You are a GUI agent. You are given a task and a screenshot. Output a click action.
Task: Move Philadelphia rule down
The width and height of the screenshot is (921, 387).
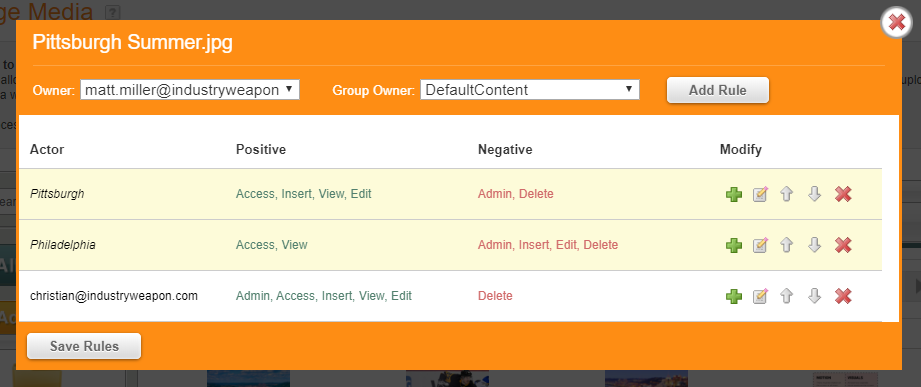click(814, 245)
